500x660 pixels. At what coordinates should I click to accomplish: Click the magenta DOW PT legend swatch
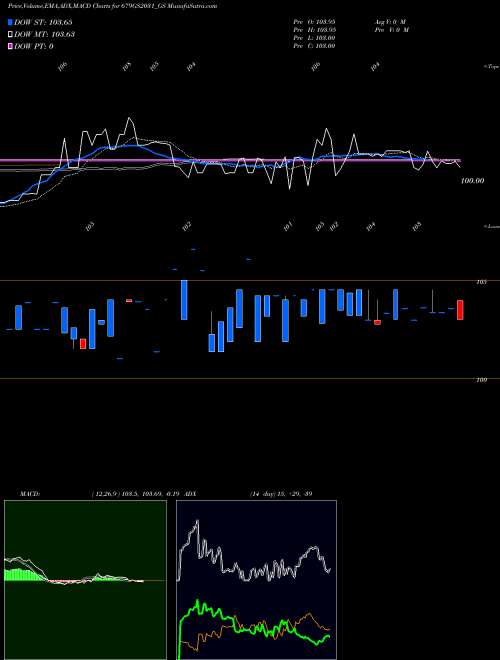point(10,46)
